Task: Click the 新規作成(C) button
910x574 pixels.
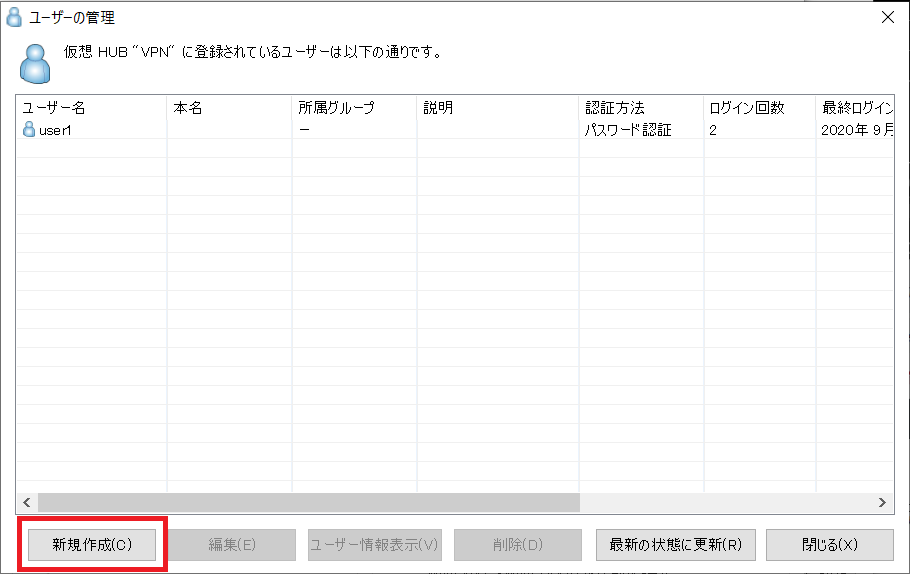Action: [x=92, y=544]
